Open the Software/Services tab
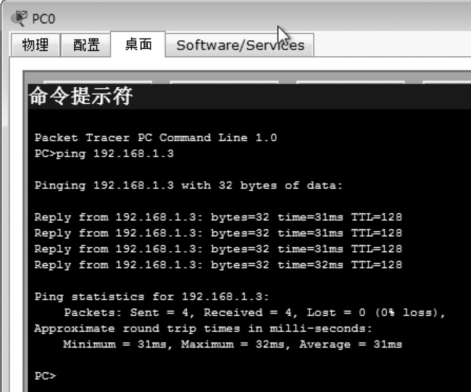This screenshot has width=471, height=392. coord(240,45)
